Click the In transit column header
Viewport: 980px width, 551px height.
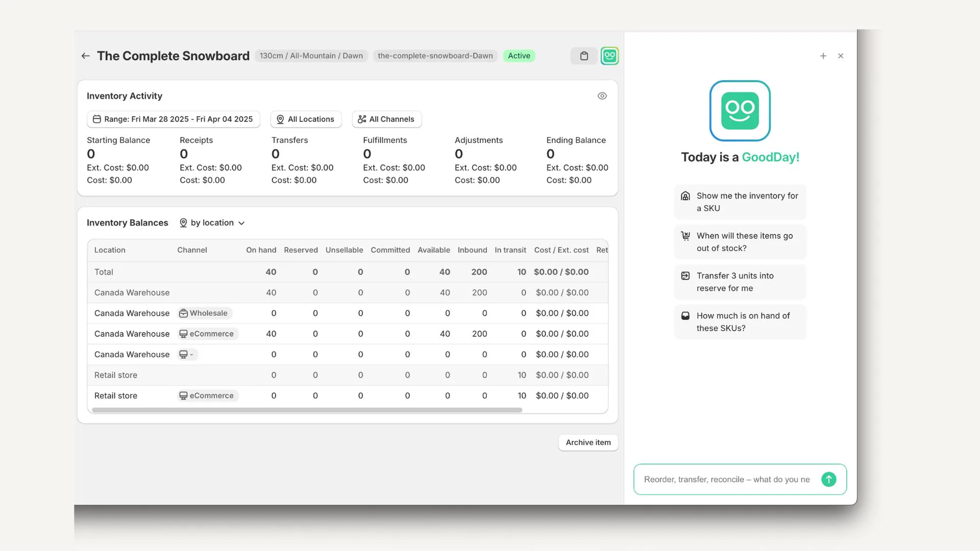point(510,250)
